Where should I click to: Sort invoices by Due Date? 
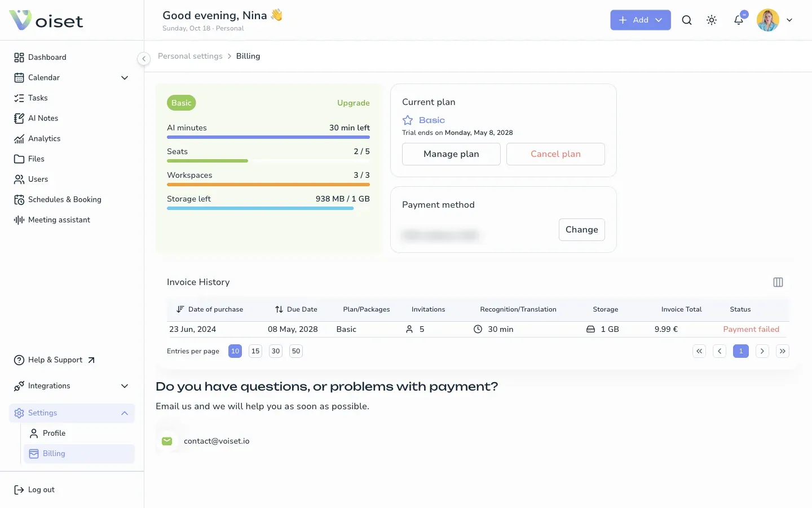[x=296, y=309]
